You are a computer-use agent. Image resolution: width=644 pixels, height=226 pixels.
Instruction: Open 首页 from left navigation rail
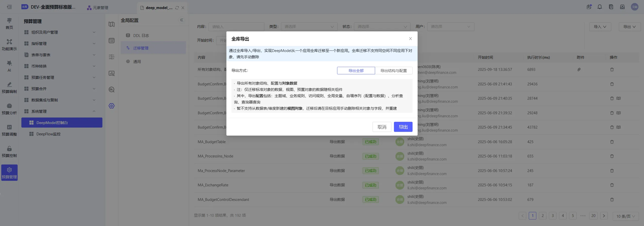click(9, 23)
